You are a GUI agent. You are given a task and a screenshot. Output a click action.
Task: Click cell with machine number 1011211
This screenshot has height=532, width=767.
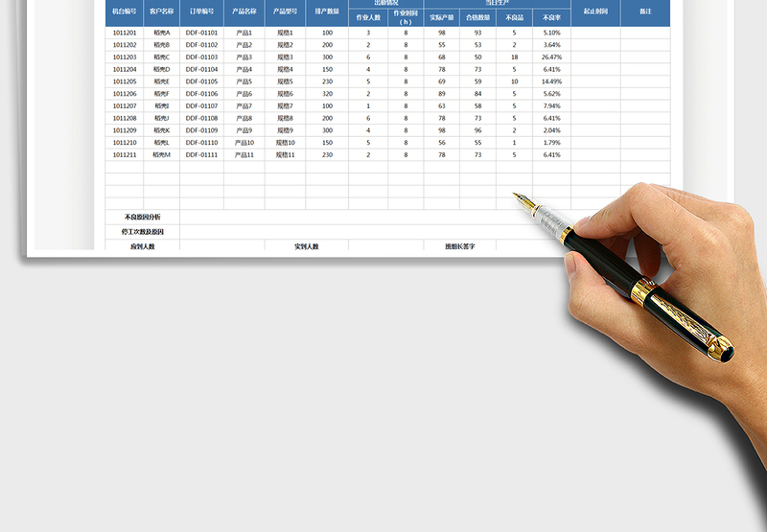click(x=125, y=155)
